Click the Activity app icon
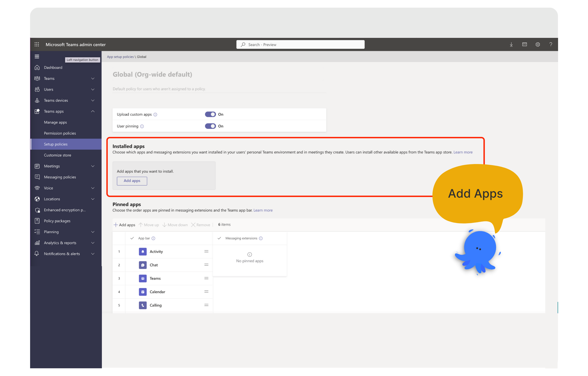 [x=143, y=251]
